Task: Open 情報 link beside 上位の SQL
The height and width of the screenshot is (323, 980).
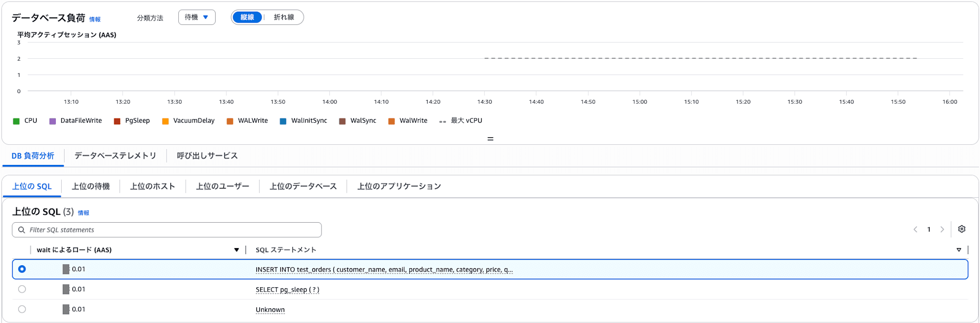Action: coord(83,213)
